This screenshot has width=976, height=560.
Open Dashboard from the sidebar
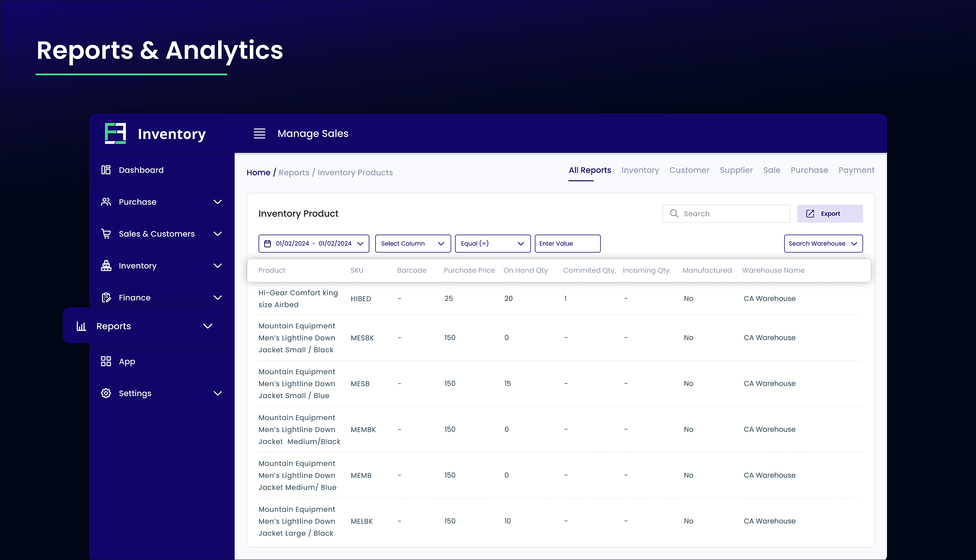(141, 170)
